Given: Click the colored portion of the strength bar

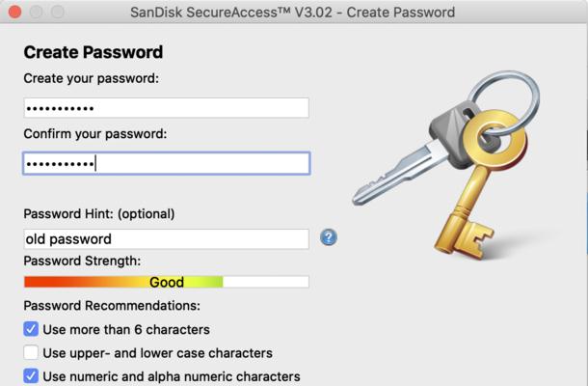Looking at the screenshot, I should [x=123, y=282].
